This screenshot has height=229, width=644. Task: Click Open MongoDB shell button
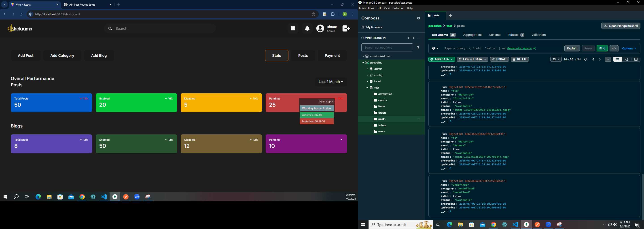tap(621, 26)
